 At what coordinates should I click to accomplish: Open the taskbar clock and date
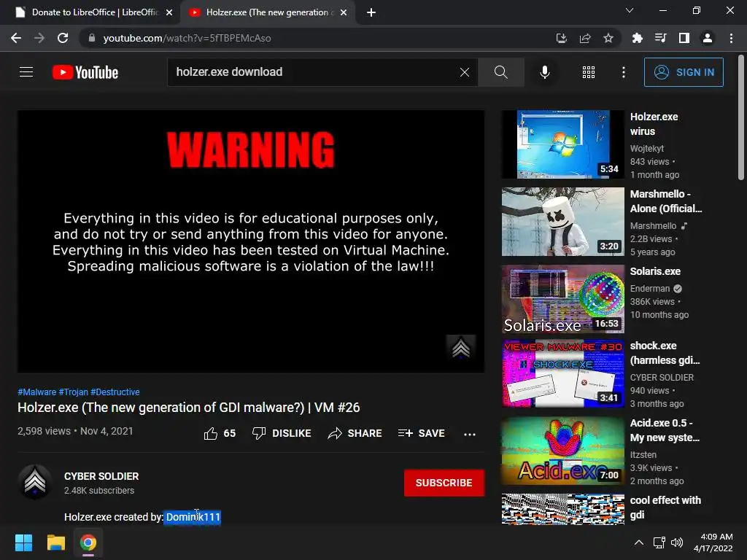tap(713, 542)
